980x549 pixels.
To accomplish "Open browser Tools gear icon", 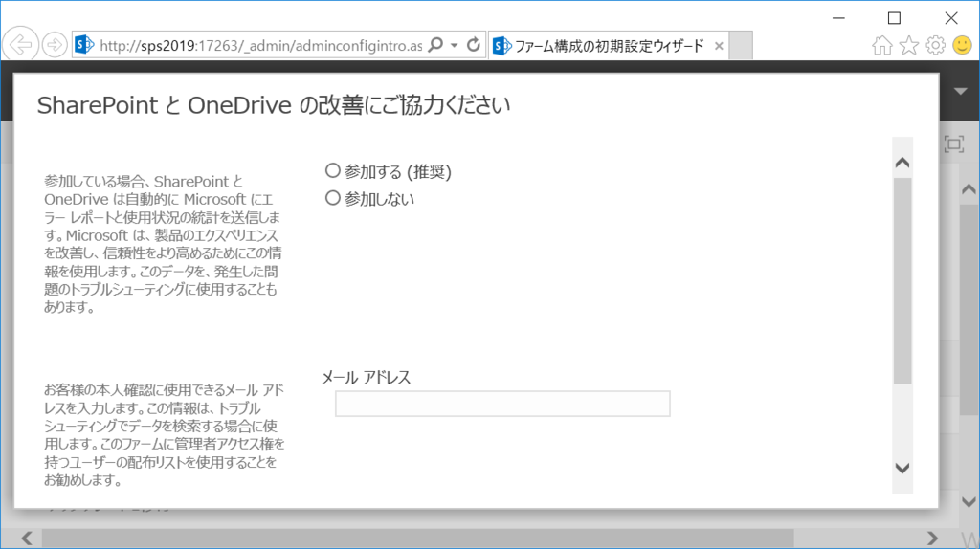I will pos(936,45).
